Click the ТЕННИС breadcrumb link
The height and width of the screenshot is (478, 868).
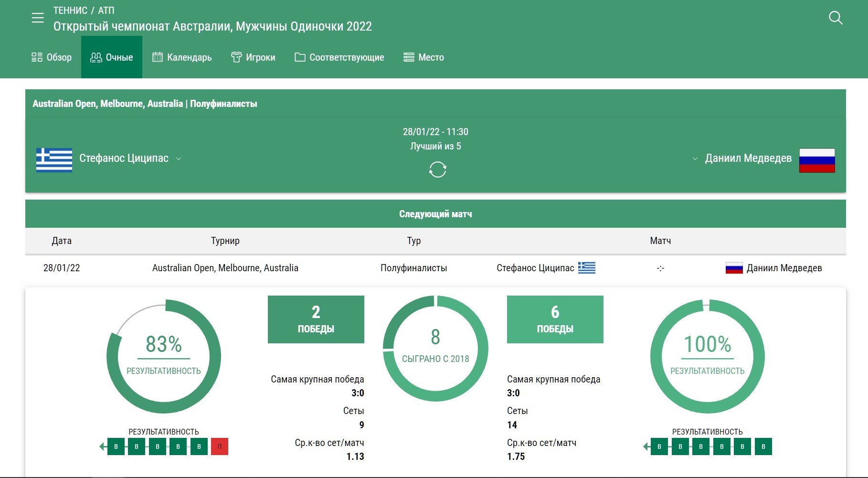coord(70,11)
